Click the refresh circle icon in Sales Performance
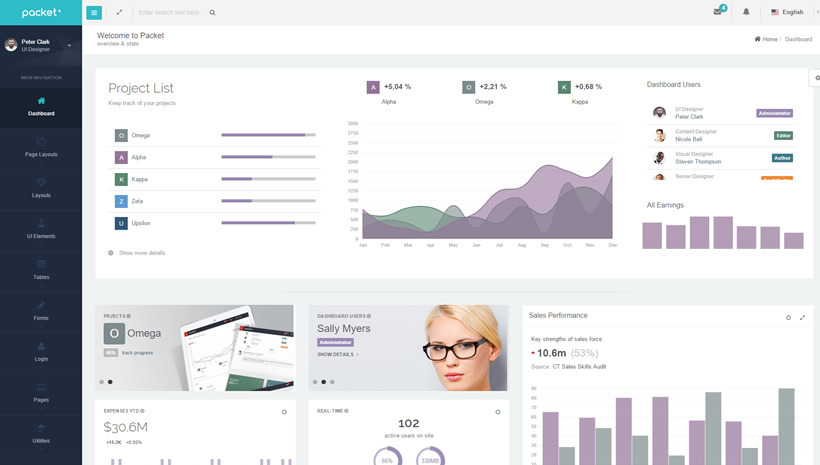Screen dimensions: 820x465 (788, 318)
